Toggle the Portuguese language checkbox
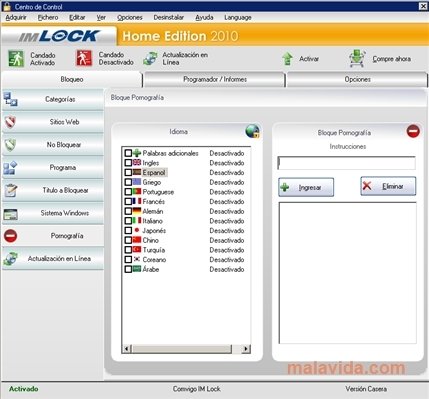 pos(128,192)
